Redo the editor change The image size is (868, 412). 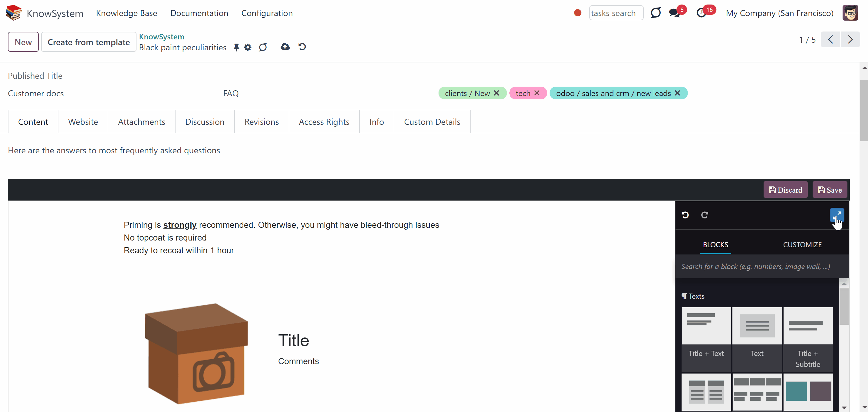[705, 215]
